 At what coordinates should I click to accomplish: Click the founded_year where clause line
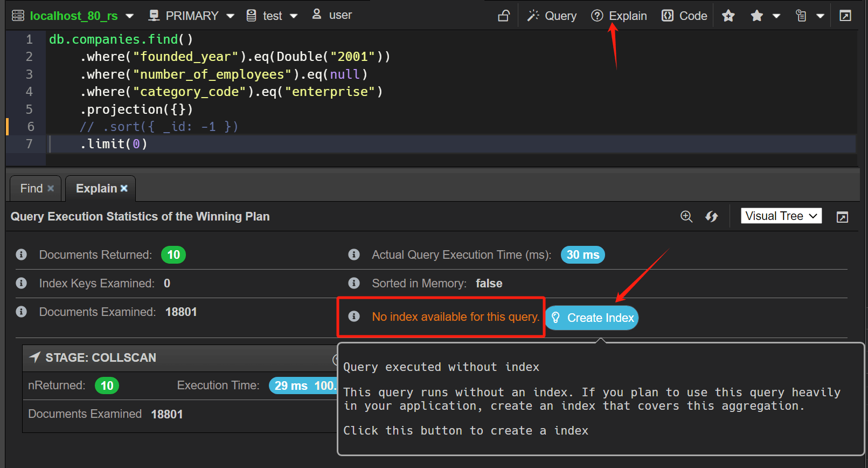(x=235, y=57)
